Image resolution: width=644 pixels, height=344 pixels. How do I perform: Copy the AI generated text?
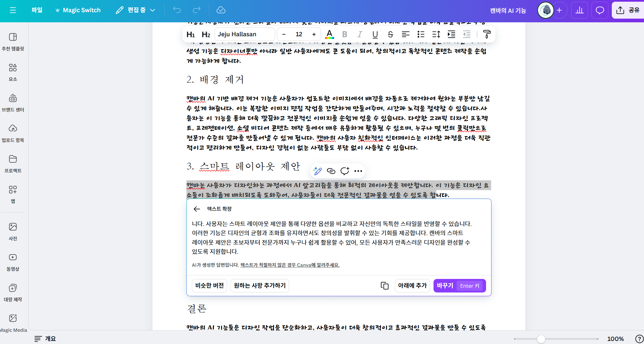385,286
